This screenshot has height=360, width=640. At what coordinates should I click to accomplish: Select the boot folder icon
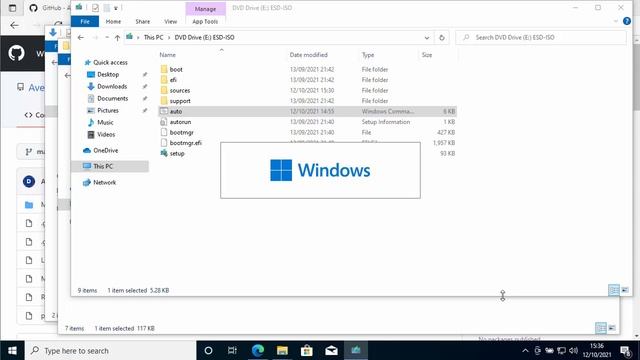164,69
